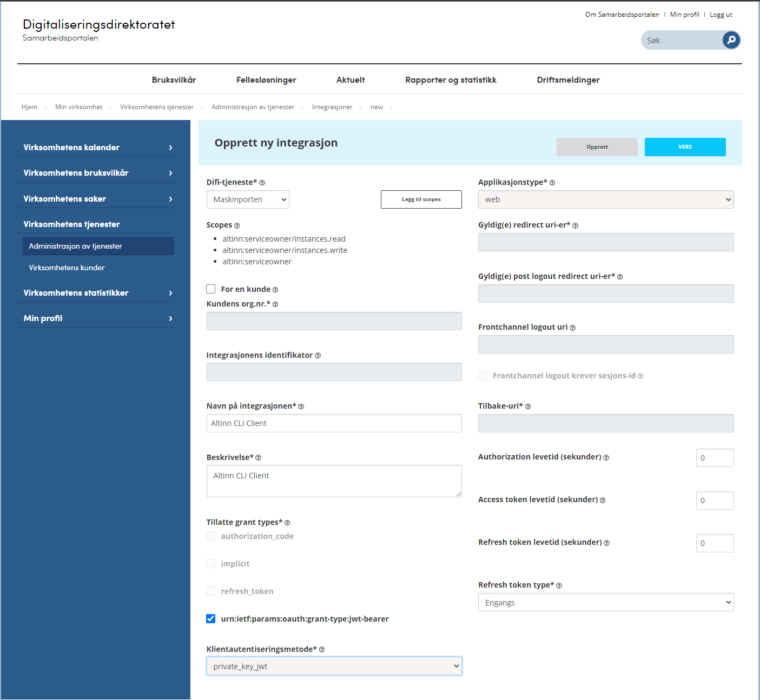Open the Klientautentiseringsmetode private_key_jwt dropdown
Viewport: 760px width, 700px height.
pyautogui.click(x=334, y=666)
